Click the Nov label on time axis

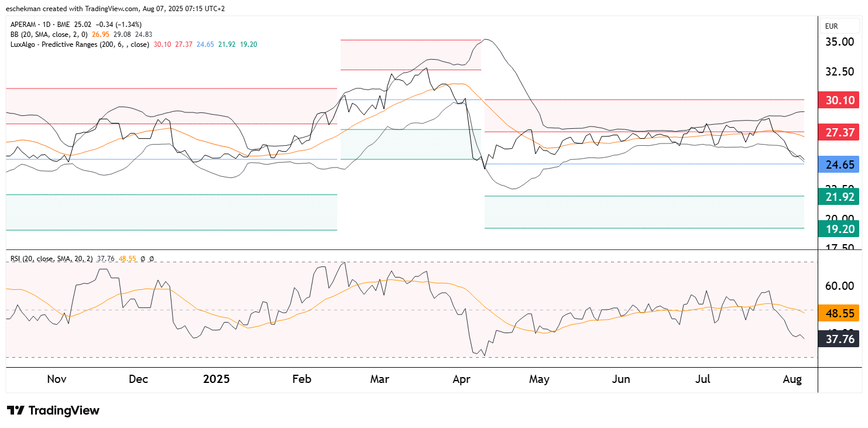click(57, 379)
